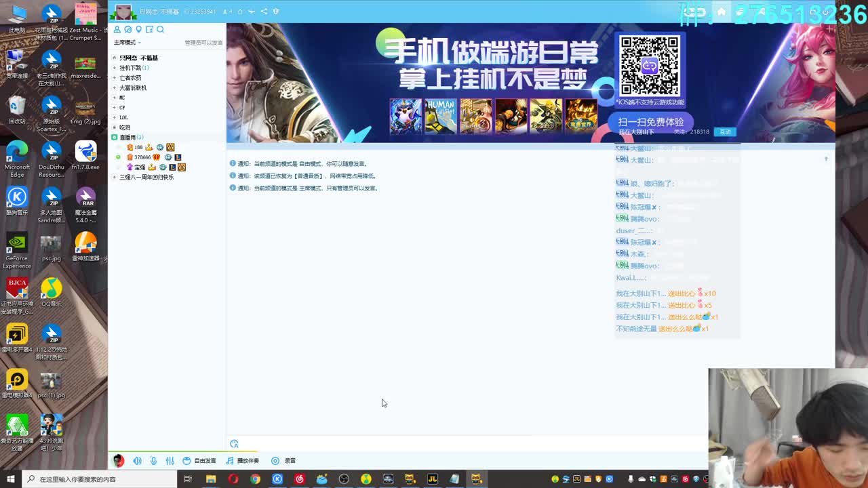
Task: Open the search magnifier in the sidebar
Action: pyautogui.click(x=160, y=29)
